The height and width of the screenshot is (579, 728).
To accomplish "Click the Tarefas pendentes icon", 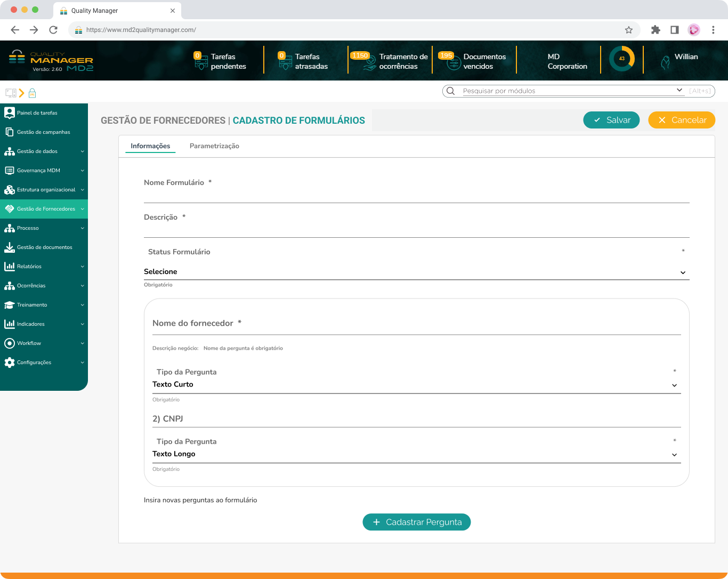I will click(200, 60).
